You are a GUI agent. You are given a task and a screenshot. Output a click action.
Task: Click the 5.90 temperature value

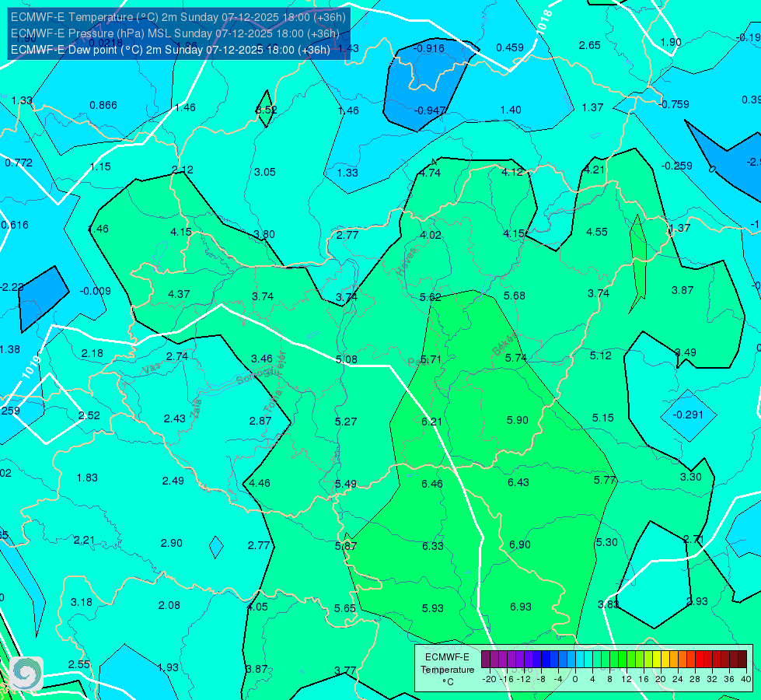[518, 420]
